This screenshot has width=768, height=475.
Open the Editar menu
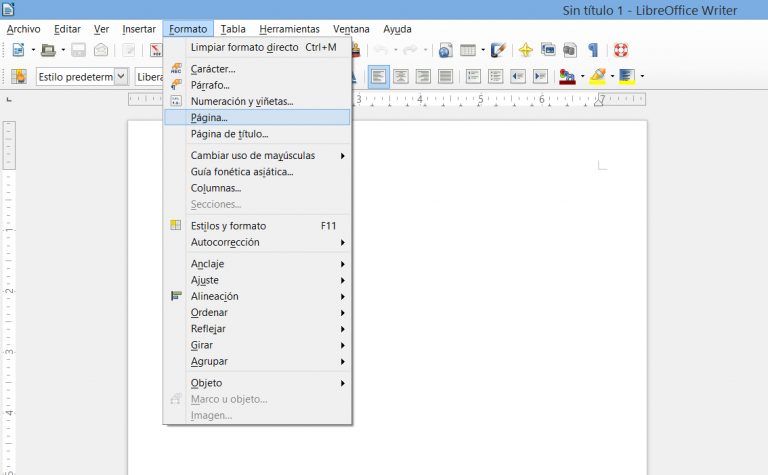coord(67,29)
